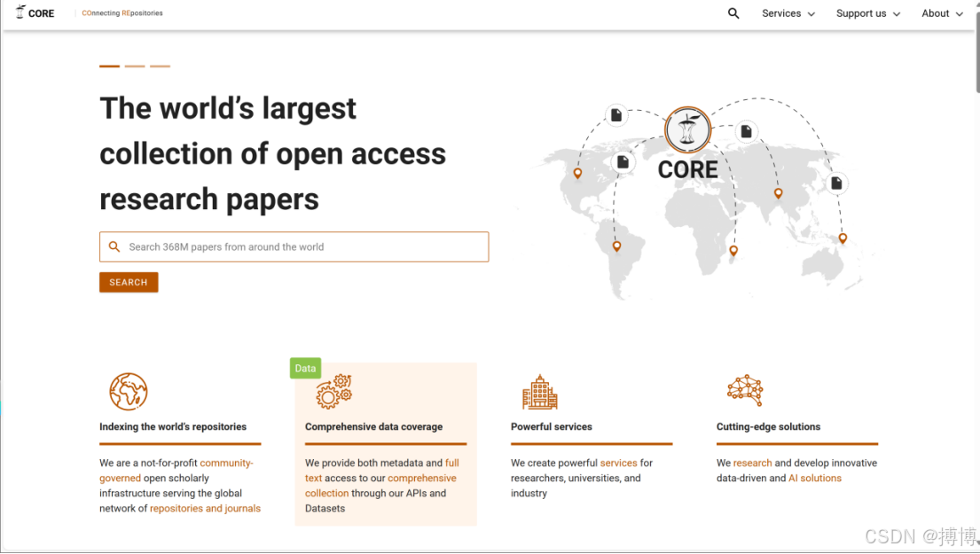This screenshot has height=554, width=980.
Task: Open the 'services' link in Powerful services
Action: tap(619, 463)
